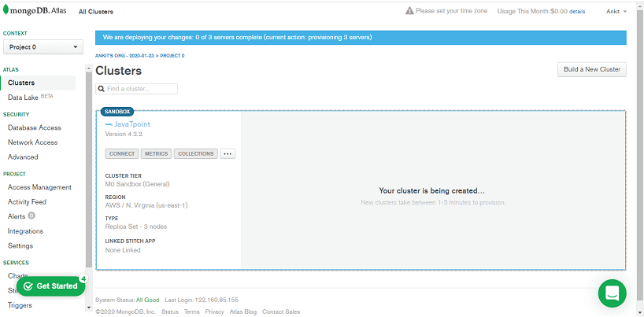This screenshot has height=317, width=644.
Task: Click Build a New Cluster button
Action: coord(592,69)
